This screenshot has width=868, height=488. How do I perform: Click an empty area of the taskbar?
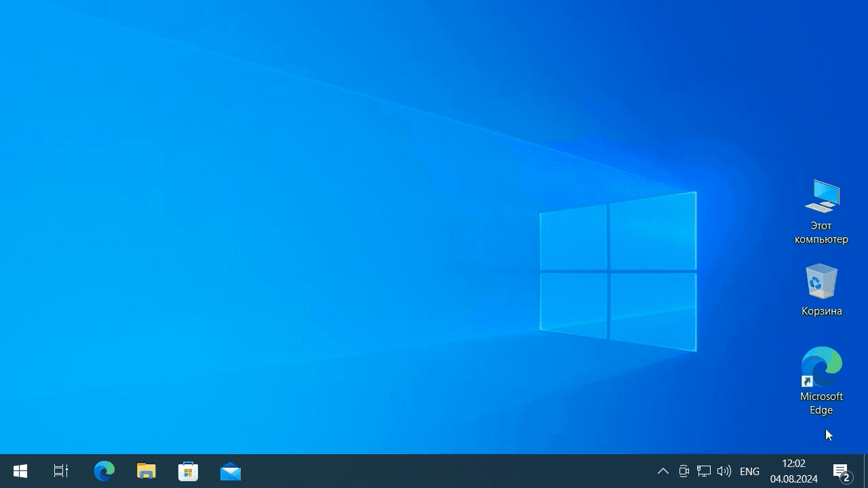coord(441,471)
